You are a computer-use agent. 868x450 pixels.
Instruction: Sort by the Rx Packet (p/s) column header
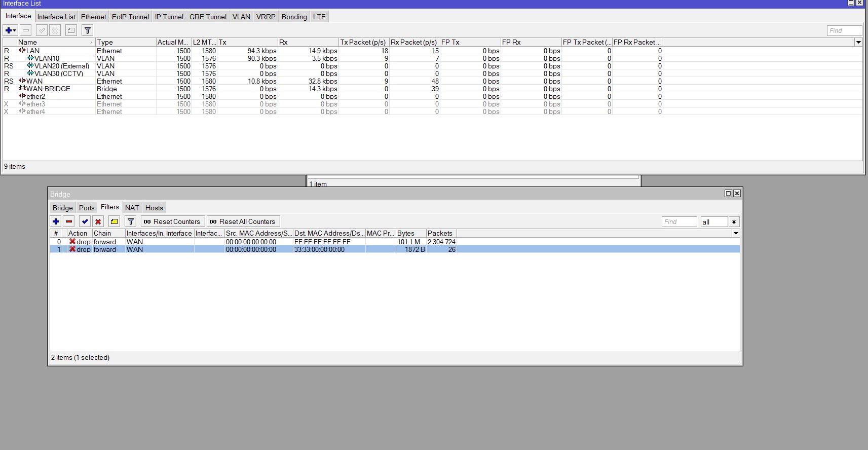[414, 42]
